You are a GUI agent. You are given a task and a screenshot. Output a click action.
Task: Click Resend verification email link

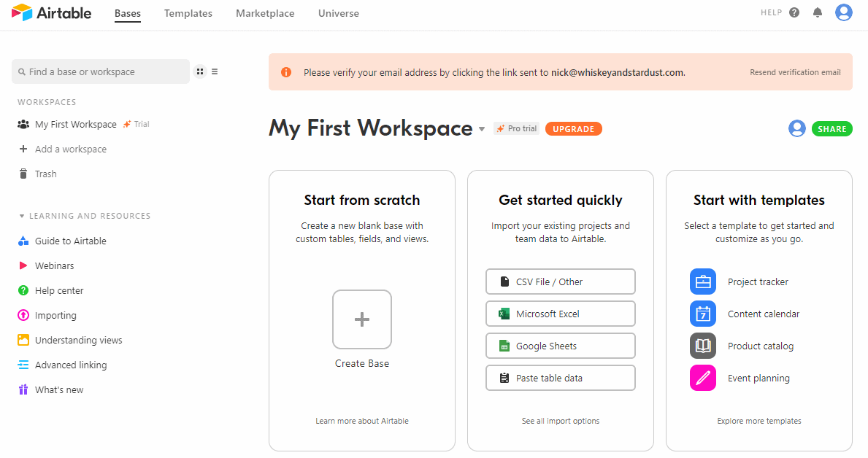tap(795, 72)
